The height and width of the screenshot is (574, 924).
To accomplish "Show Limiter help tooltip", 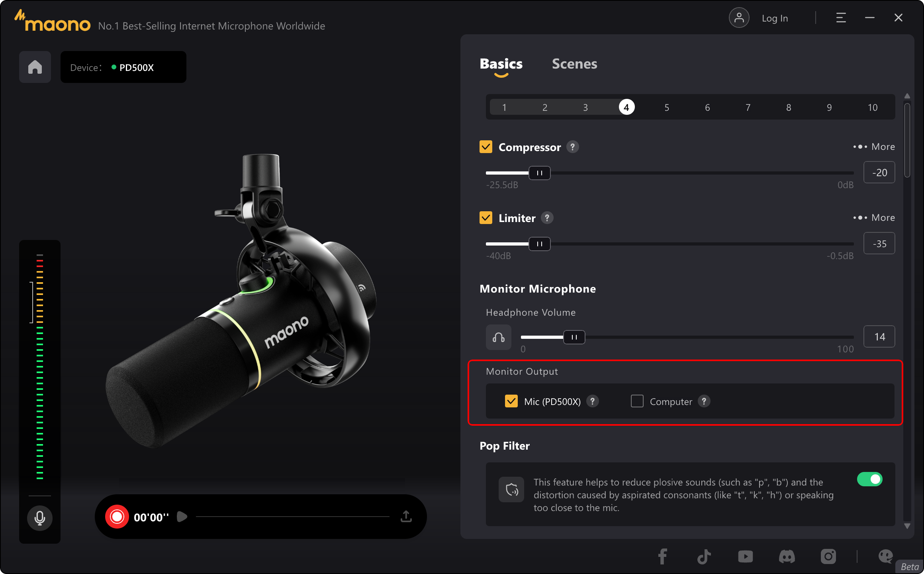I will 547,218.
